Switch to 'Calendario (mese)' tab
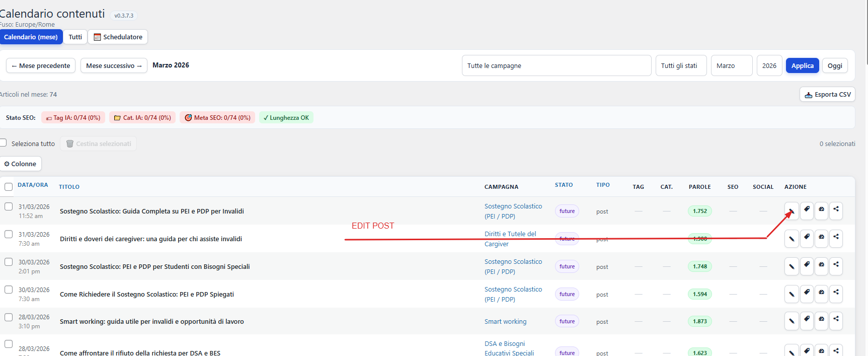This screenshot has width=868, height=356. pos(31,37)
